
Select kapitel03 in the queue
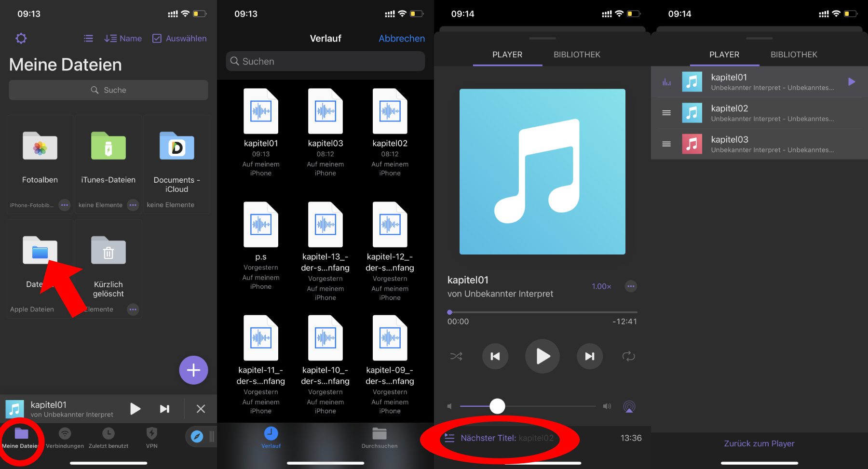[759, 144]
